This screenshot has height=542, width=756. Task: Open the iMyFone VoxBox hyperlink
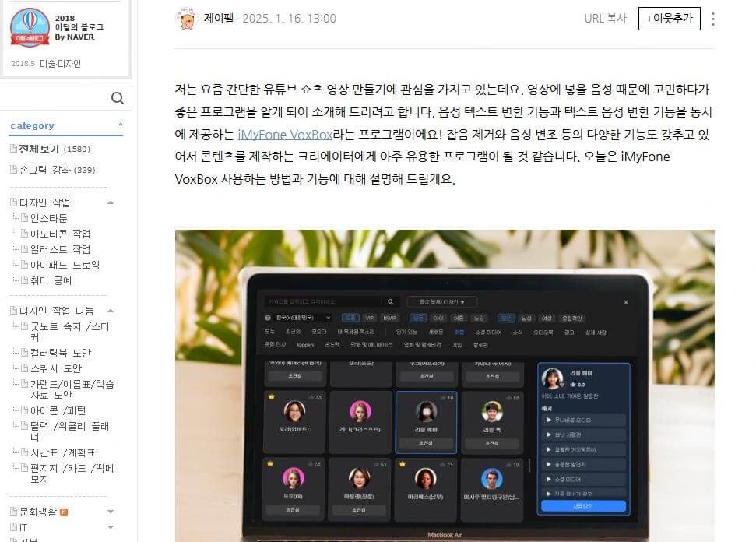(x=285, y=135)
